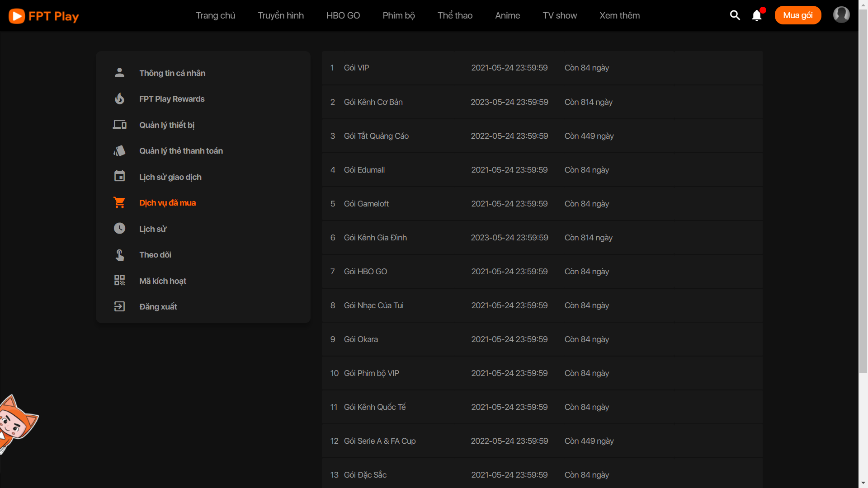Open Truyền hình menu item

pyautogui.click(x=281, y=15)
